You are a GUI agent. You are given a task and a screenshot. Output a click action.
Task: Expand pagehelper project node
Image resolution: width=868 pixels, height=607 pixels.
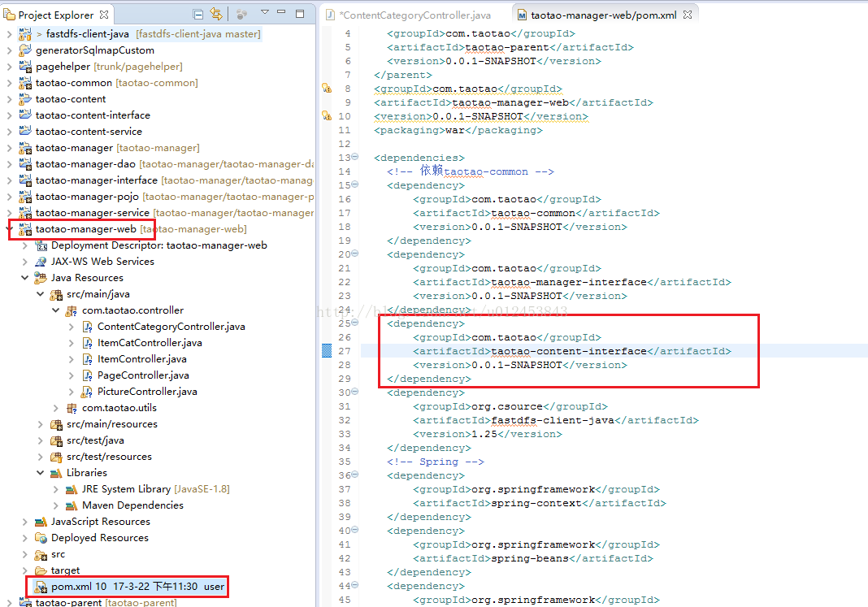[x=9, y=67]
